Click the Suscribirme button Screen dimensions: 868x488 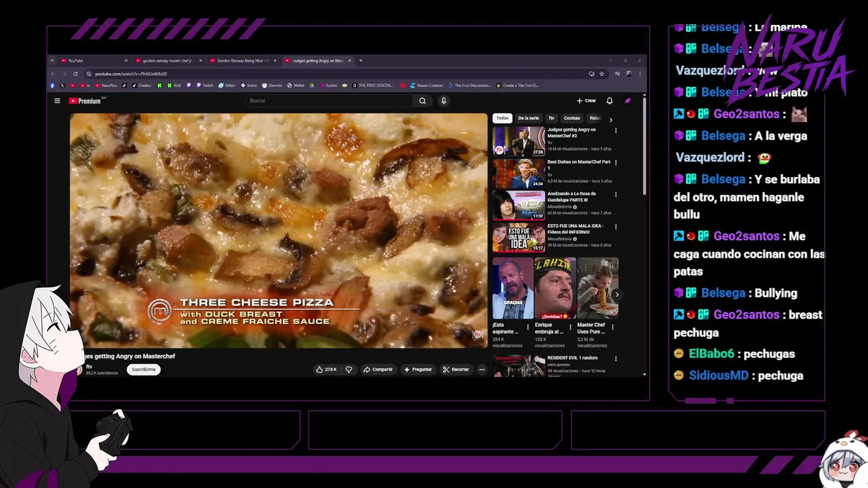coord(144,369)
